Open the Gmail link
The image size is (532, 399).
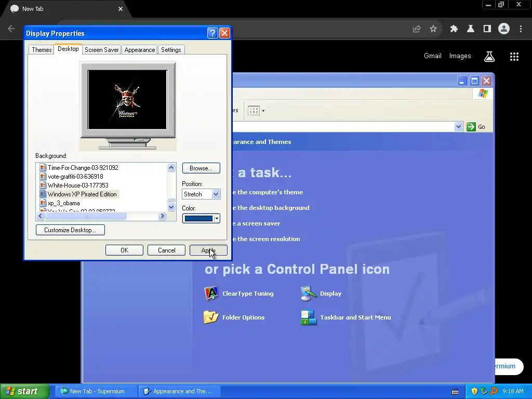coord(433,56)
